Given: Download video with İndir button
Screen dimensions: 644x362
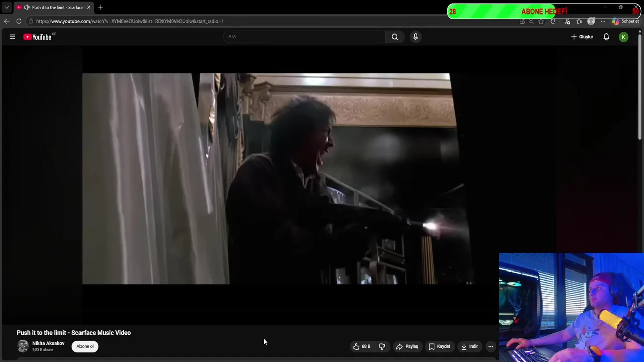Looking at the screenshot, I should (x=469, y=346).
